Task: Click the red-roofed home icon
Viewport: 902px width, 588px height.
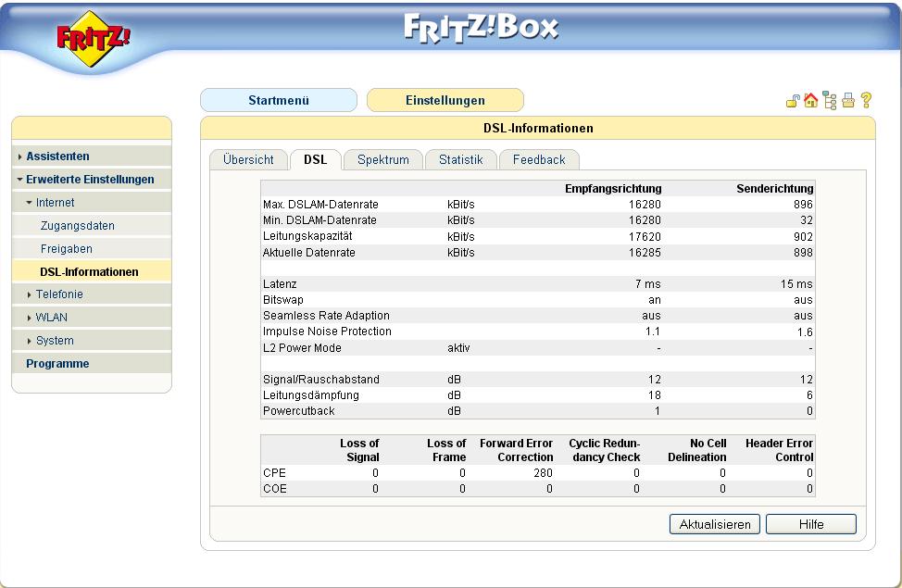Action: point(811,101)
